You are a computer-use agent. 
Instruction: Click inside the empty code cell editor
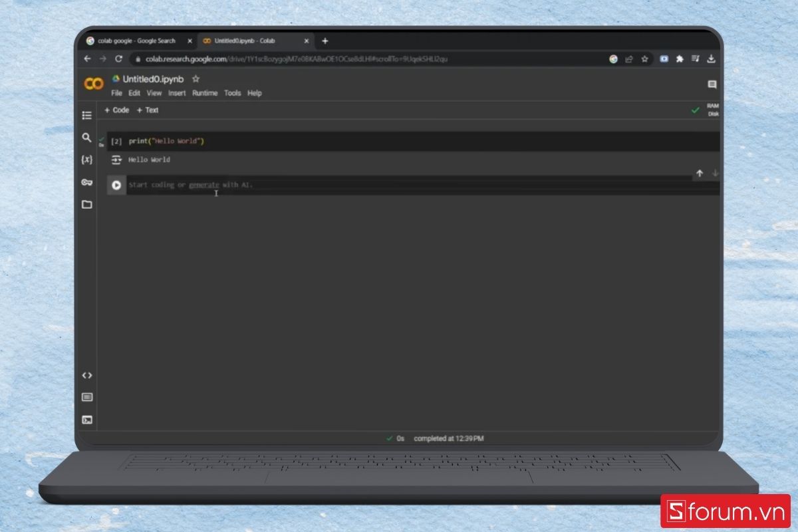click(x=424, y=186)
